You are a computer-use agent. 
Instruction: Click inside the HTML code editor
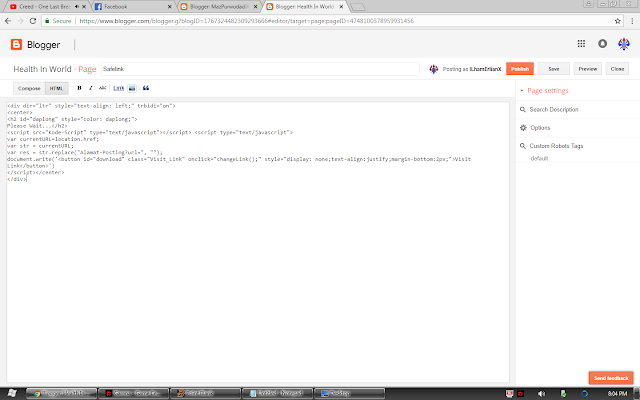pos(258,242)
